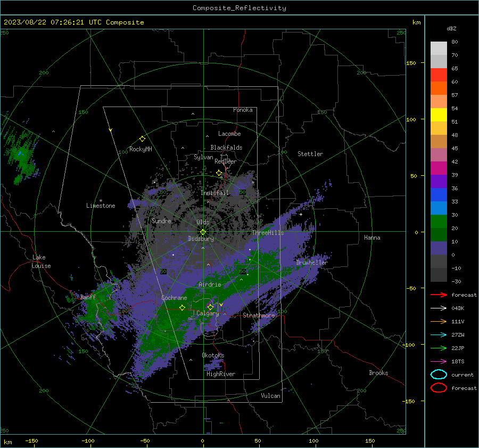Click the yellow diamond marker above Calgary

coord(210,307)
